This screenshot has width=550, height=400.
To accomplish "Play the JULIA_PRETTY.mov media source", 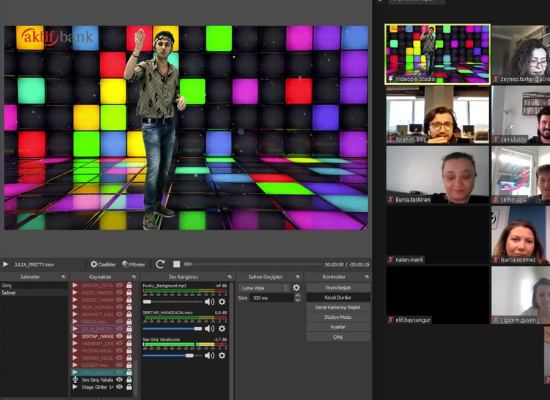I will point(5,264).
